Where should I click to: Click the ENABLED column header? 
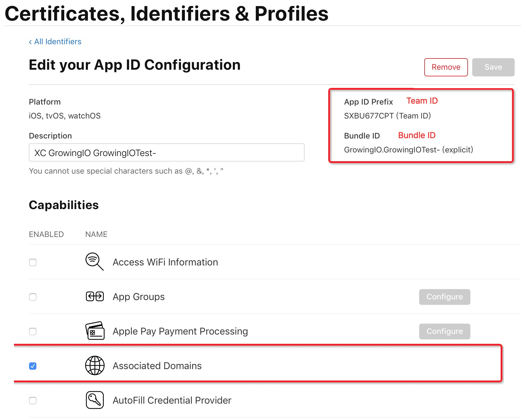(46, 234)
